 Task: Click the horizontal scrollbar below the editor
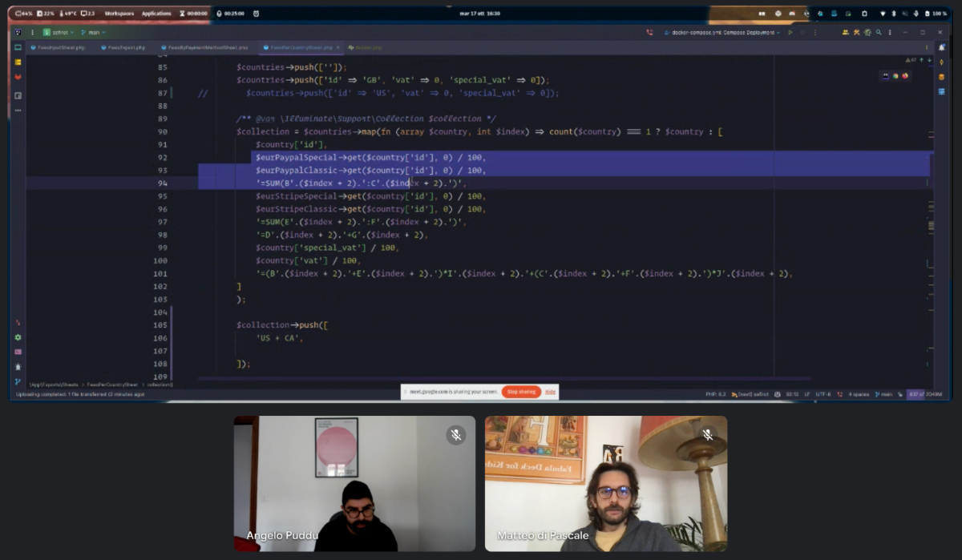pos(503,378)
